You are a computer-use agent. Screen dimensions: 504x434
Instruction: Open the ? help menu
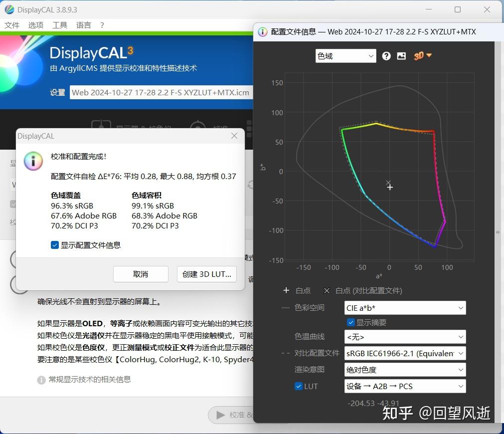(x=102, y=25)
